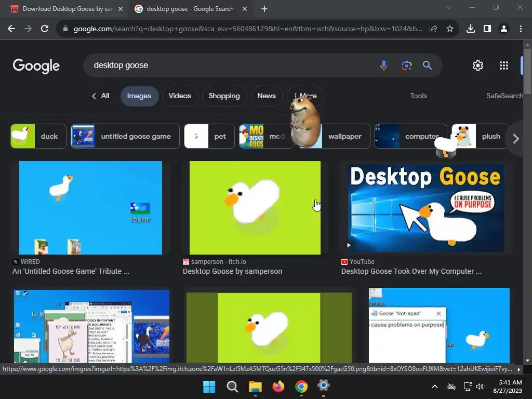Open An 'Untitled Goose Game' Tribute link

(71, 271)
